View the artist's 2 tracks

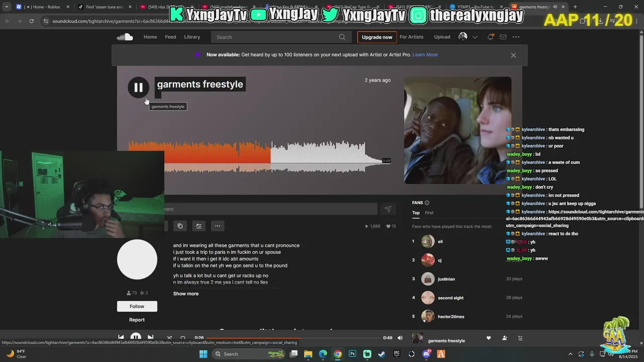point(144,293)
